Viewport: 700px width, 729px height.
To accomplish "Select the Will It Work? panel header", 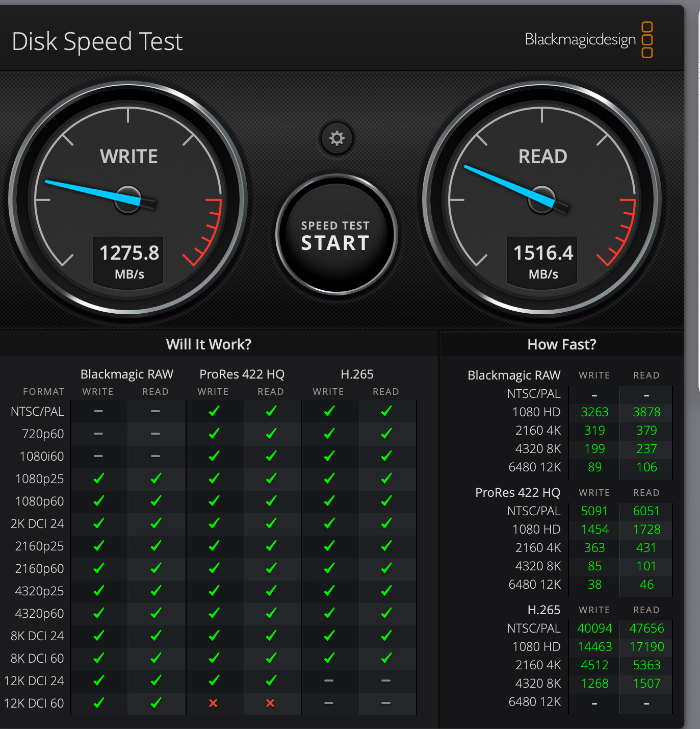I will coord(209,344).
